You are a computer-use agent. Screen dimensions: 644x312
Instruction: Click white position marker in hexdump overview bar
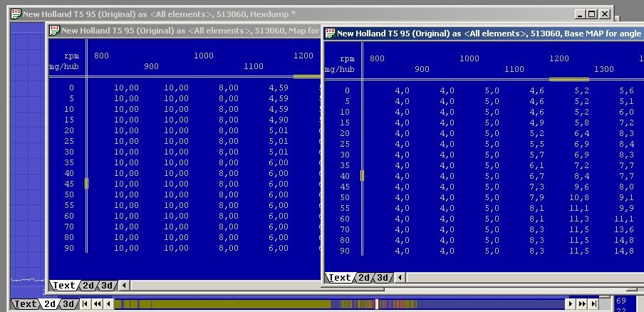coord(376,304)
